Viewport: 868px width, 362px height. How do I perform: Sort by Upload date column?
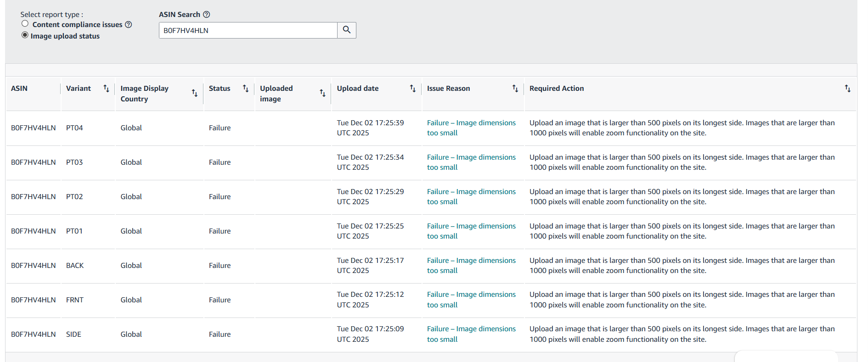pos(413,88)
